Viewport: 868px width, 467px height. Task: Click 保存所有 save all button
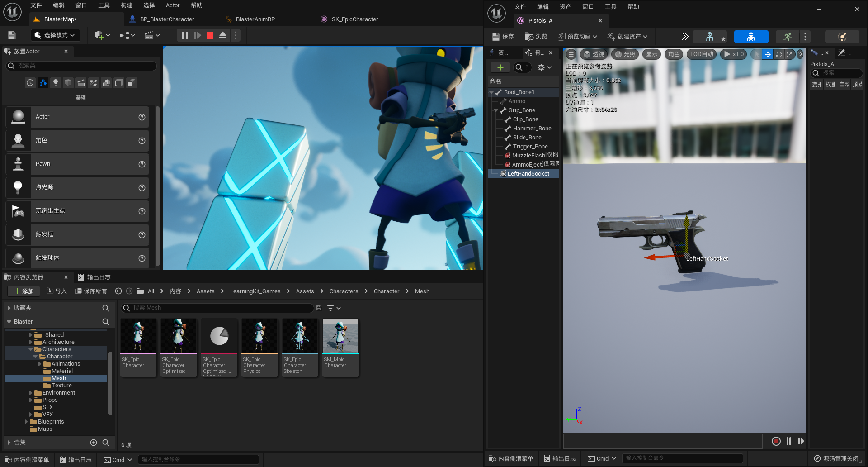click(x=91, y=291)
